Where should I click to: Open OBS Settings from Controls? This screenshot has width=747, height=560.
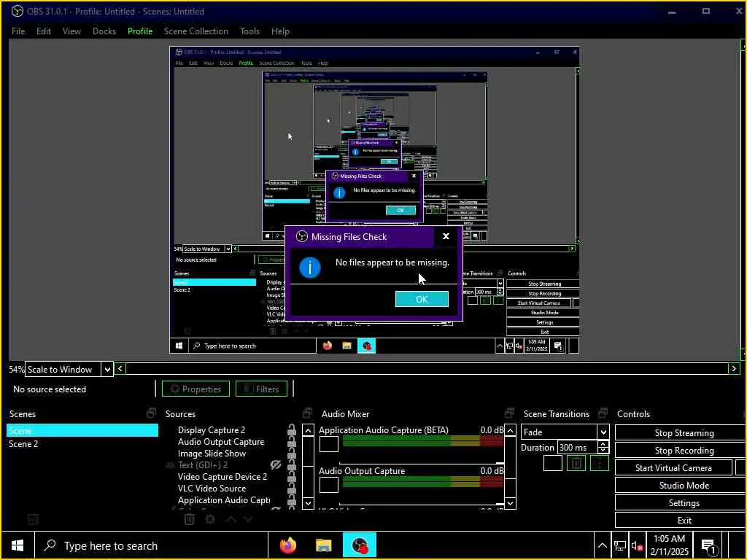click(681, 503)
